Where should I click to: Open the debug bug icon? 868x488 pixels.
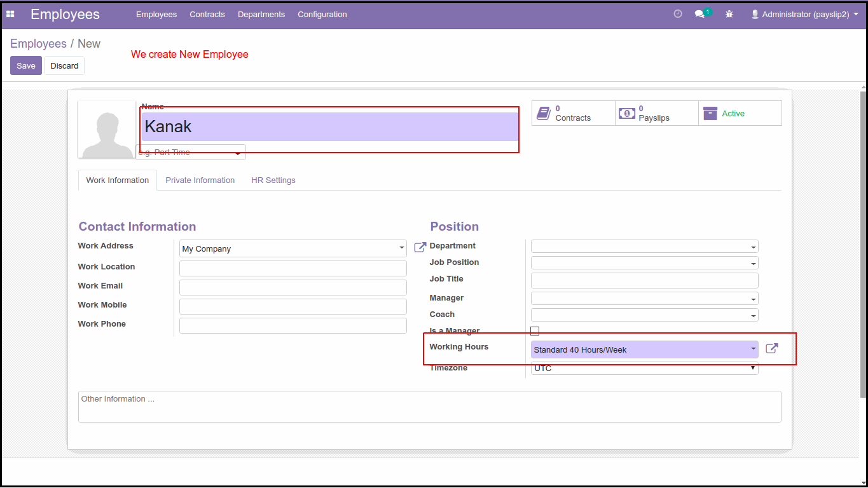tap(729, 14)
